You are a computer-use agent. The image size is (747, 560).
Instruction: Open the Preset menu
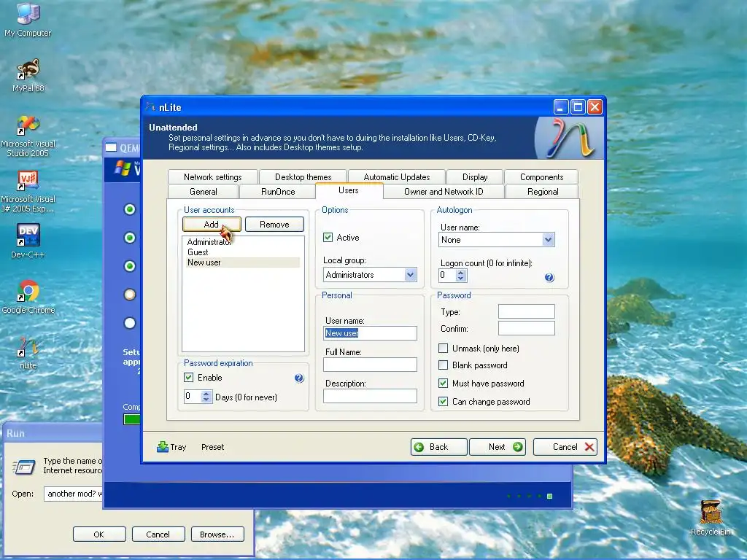[212, 447]
